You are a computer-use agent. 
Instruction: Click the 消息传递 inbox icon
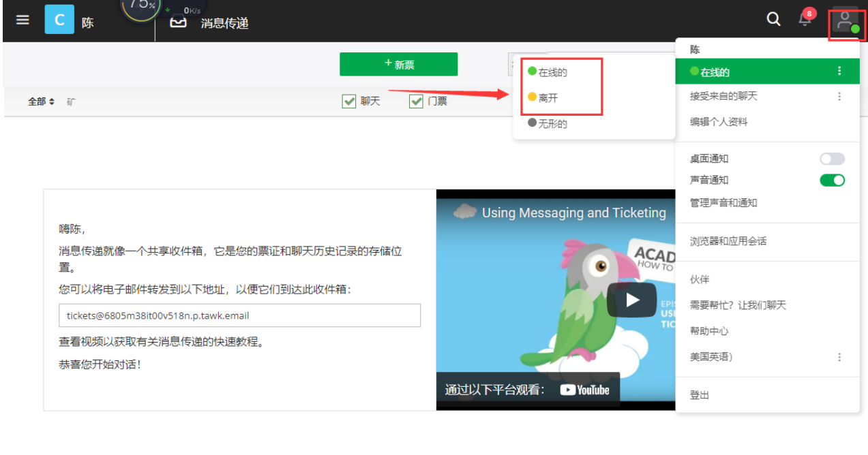(x=178, y=22)
